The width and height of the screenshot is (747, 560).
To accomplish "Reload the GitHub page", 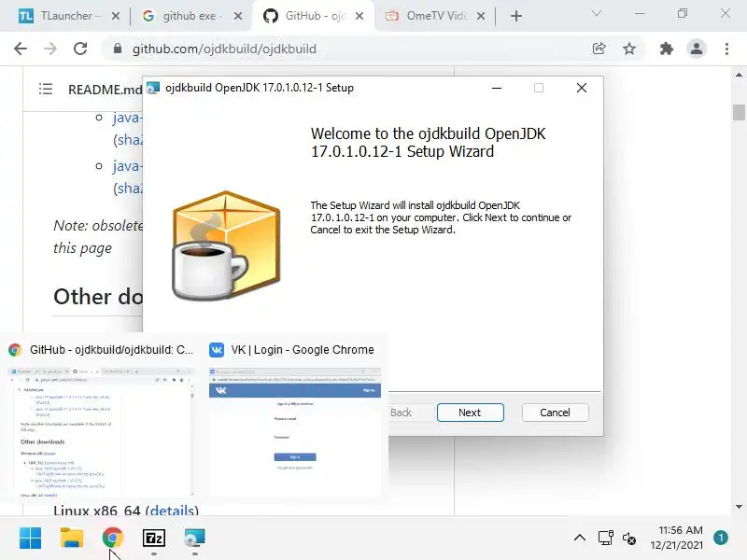I will (80, 49).
